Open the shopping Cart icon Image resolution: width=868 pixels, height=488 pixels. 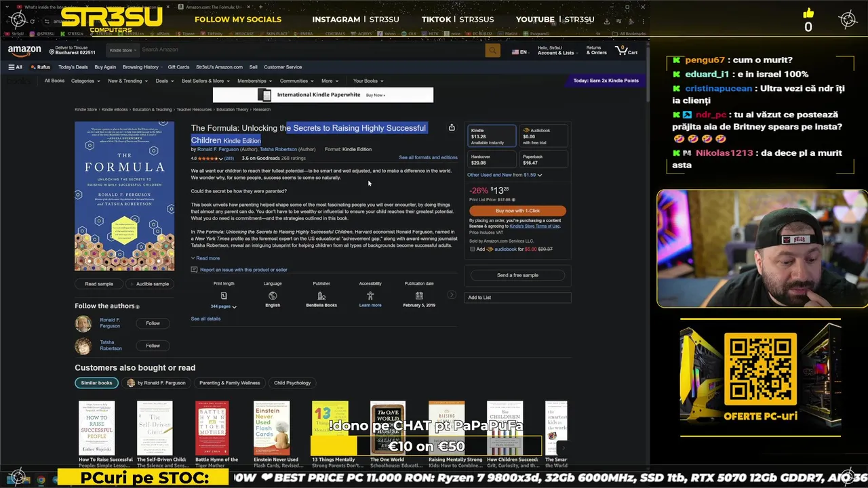(626, 50)
